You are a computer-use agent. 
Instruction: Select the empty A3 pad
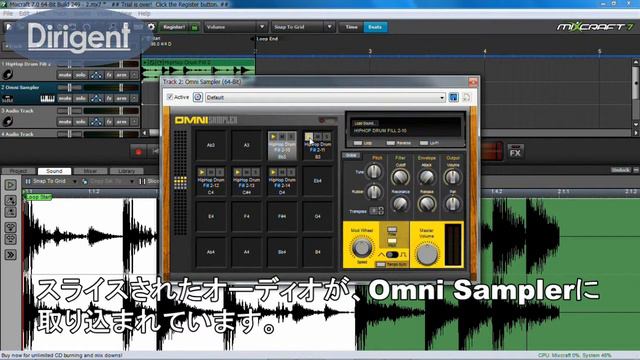pos(246,145)
